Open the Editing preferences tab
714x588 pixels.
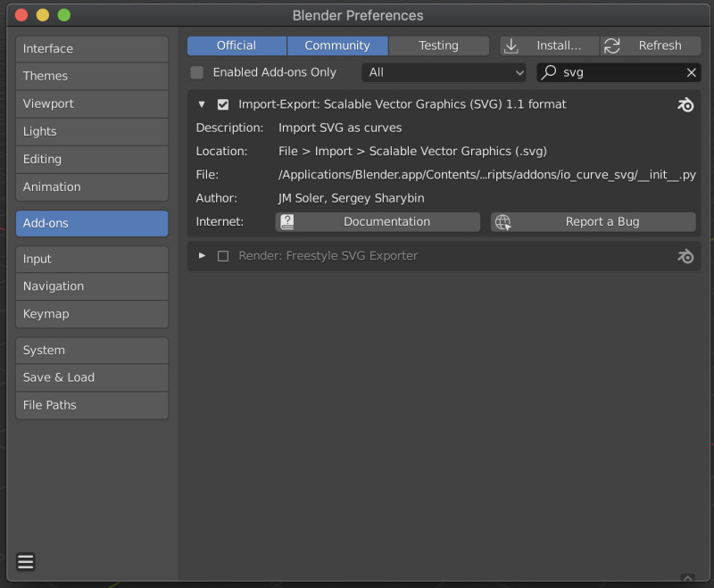point(92,160)
